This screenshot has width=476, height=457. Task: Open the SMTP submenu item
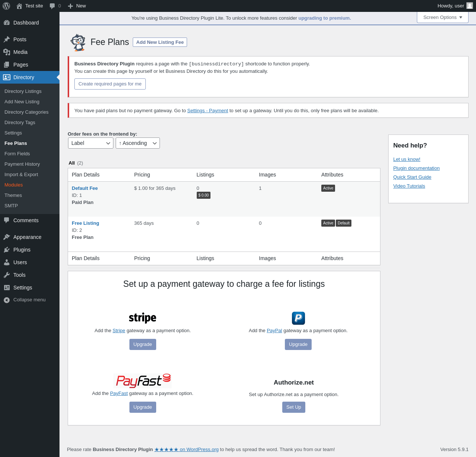11,206
